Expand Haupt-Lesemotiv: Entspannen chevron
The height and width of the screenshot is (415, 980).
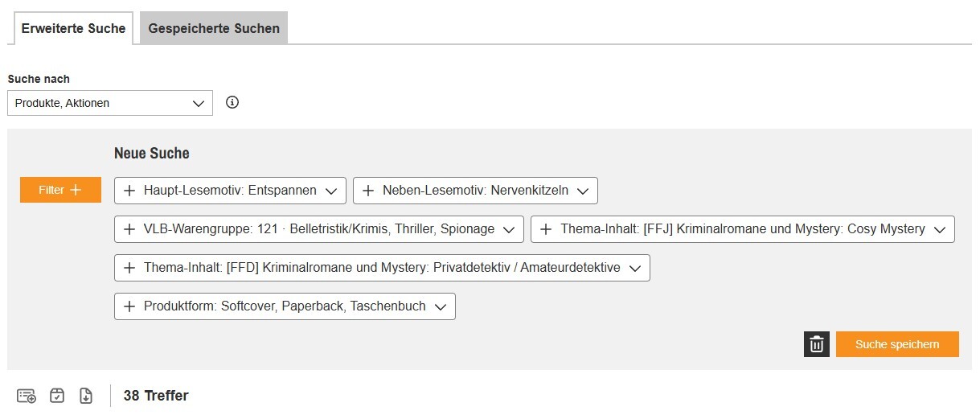tap(331, 191)
